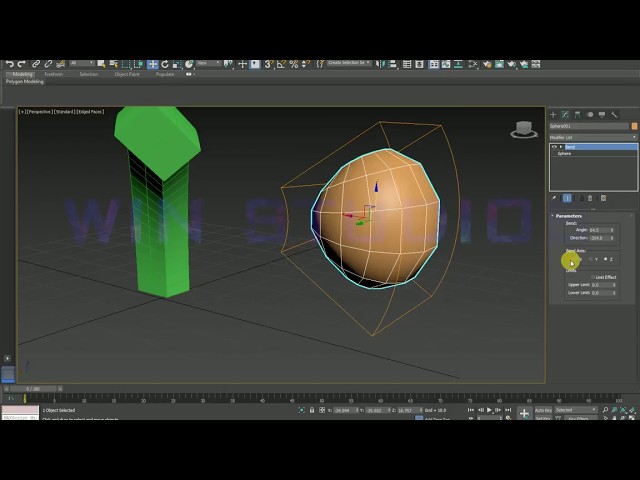This screenshot has width=640, height=480.
Task: Open the Modeling ribbon tab
Action: pyautogui.click(x=22, y=74)
